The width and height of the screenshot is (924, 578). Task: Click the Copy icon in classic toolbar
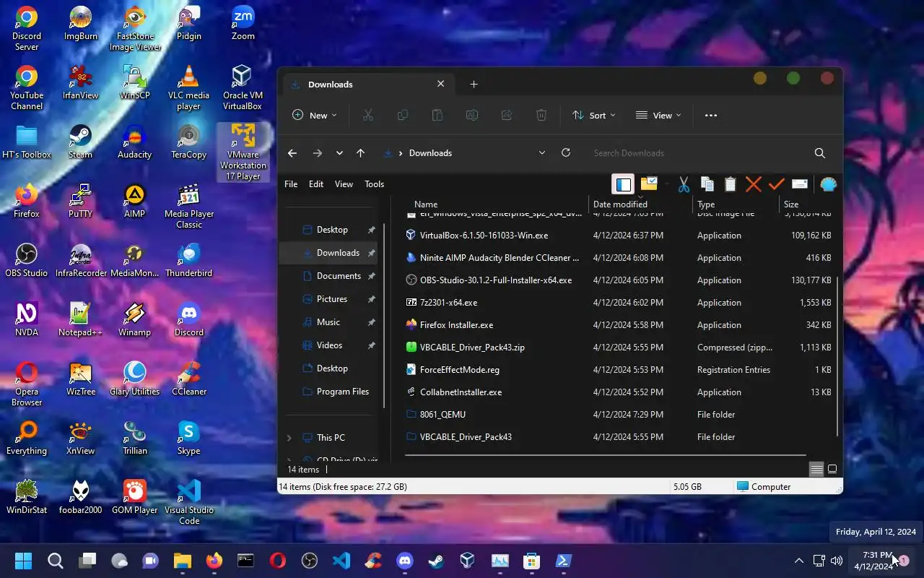(x=707, y=184)
